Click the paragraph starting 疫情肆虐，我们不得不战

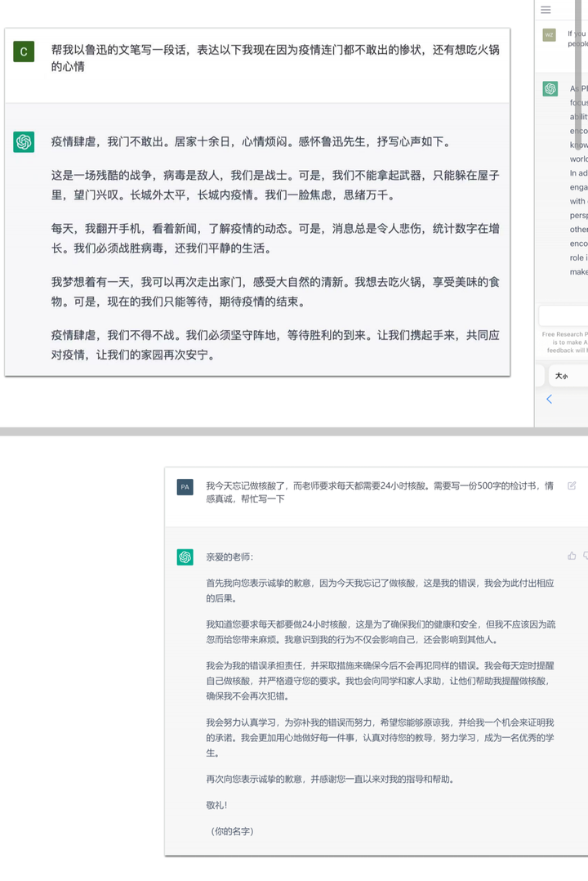[275, 345]
